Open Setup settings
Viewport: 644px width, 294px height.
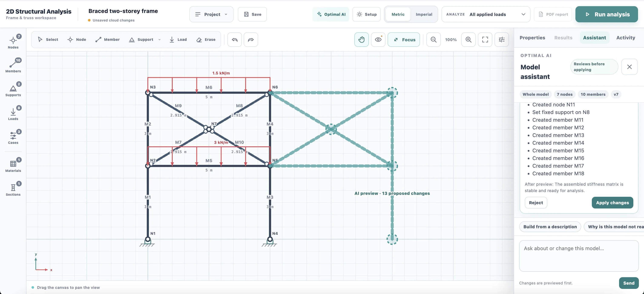pos(367,14)
